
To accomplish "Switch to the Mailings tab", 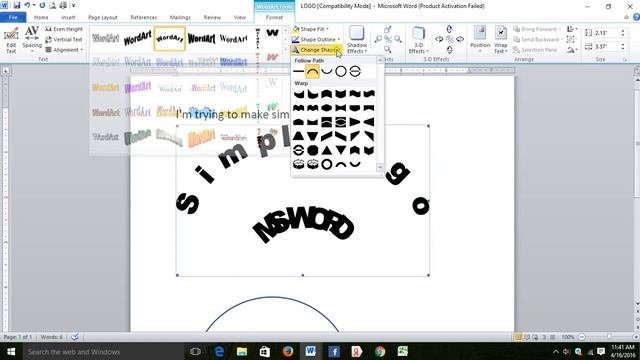I will tap(180, 18).
